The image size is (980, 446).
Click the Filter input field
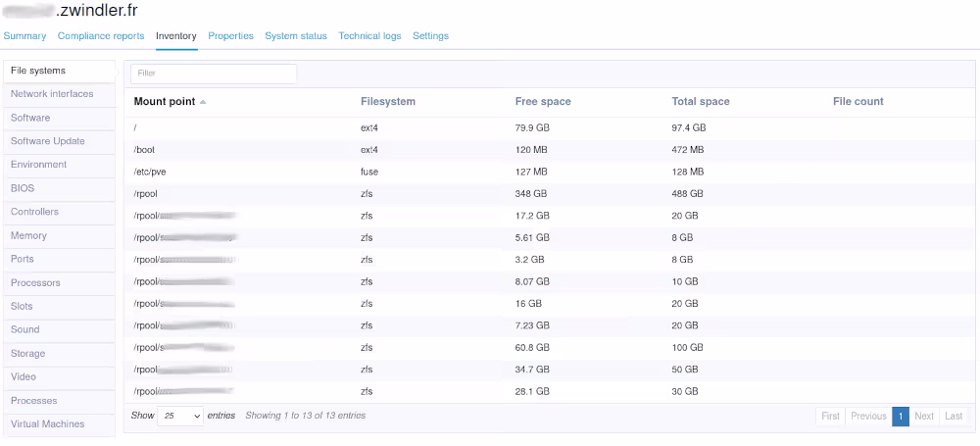pyautogui.click(x=214, y=74)
